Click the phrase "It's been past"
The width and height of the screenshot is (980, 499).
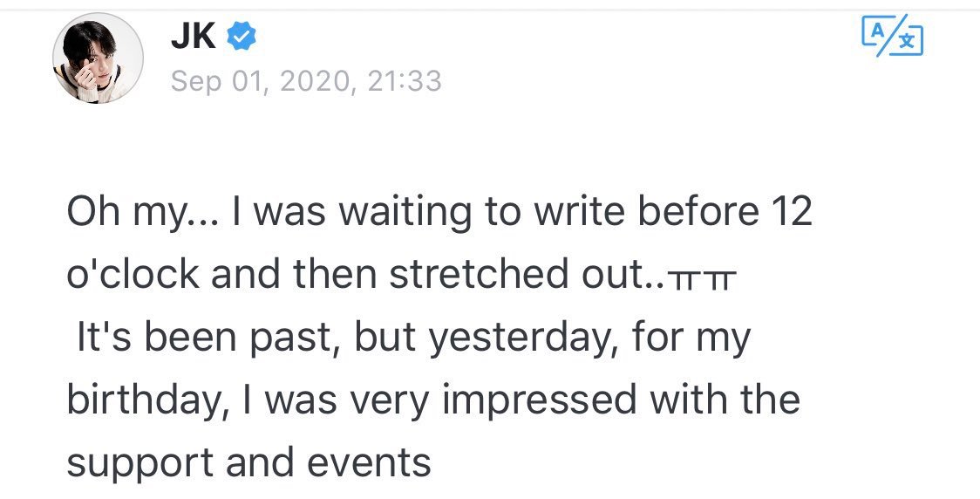click(x=209, y=339)
